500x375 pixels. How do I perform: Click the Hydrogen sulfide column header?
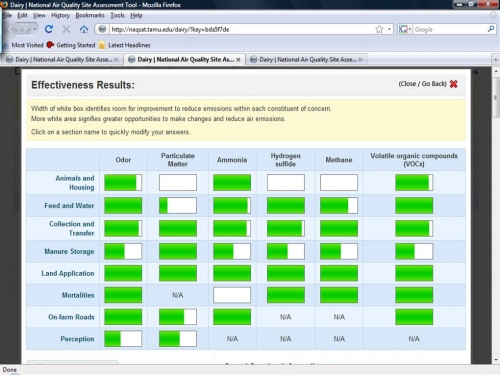(286, 160)
